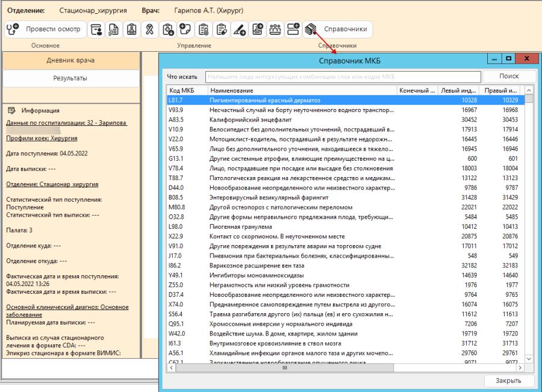Screen dimensions: 542x392
Task: Select row I61.3 Внутримозговое кровоизлияние
Action: [346, 343]
